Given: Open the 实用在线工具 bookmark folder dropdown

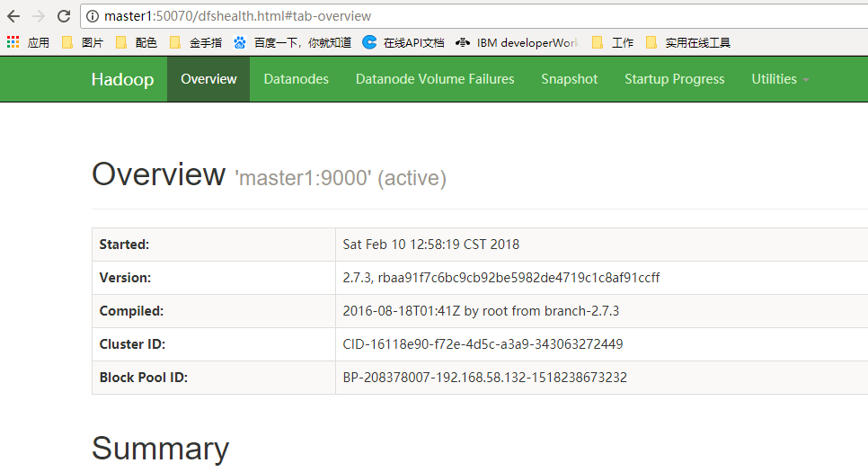Looking at the screenshot, I should pyautogui.click(x=688, y=42).
